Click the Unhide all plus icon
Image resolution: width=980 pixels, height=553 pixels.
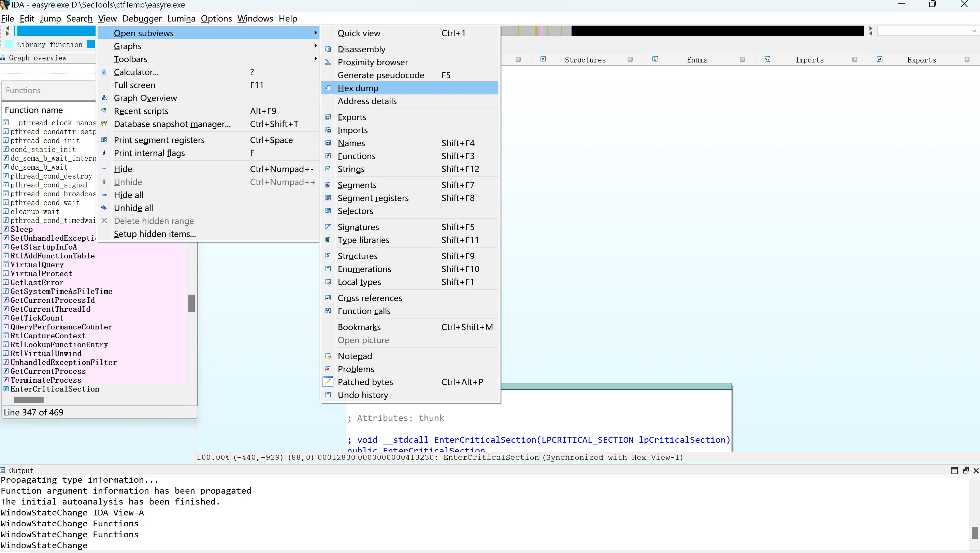pos(104,208)
